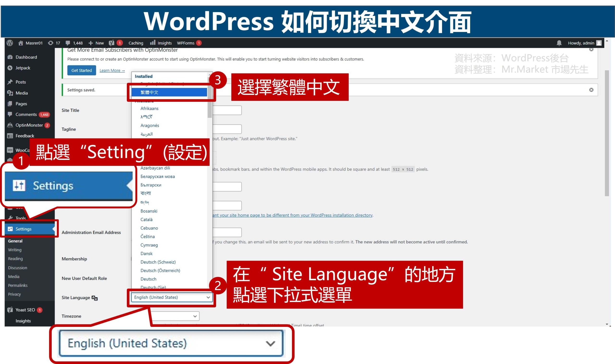The width and height of the screenshot is (615, 364).
Task: Open Media under Settings submenu
Action: pos(13,276)
